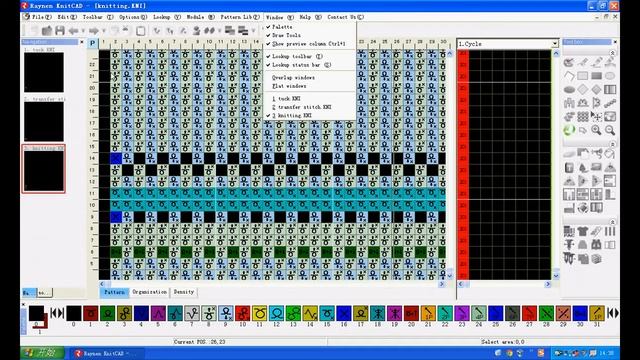
Task: Select the zoom in magnifier tool
Action: click(x=596, y=130)
